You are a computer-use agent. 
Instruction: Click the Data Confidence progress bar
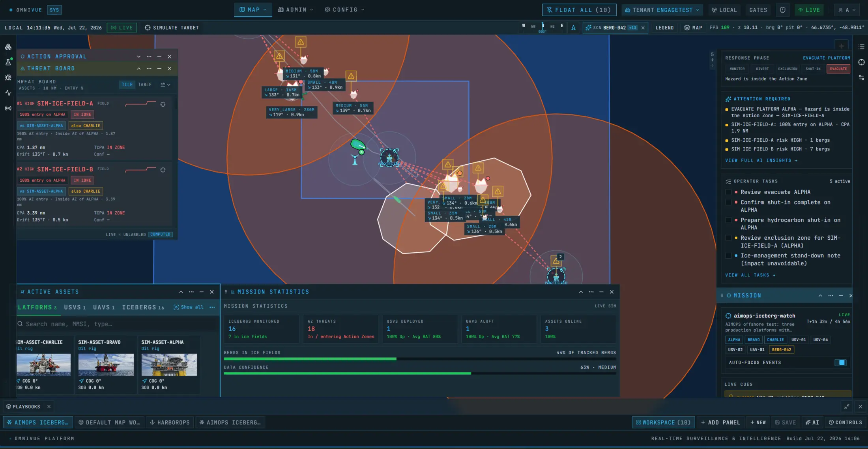[420, 373]
